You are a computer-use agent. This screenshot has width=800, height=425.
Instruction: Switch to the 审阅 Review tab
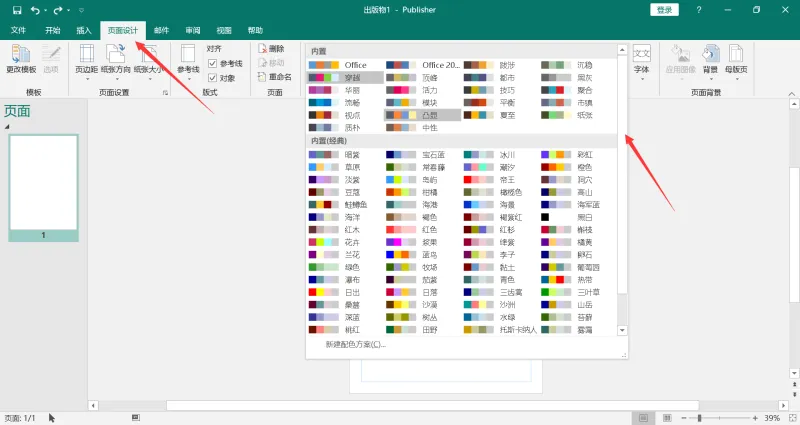[x=193, y=31]
